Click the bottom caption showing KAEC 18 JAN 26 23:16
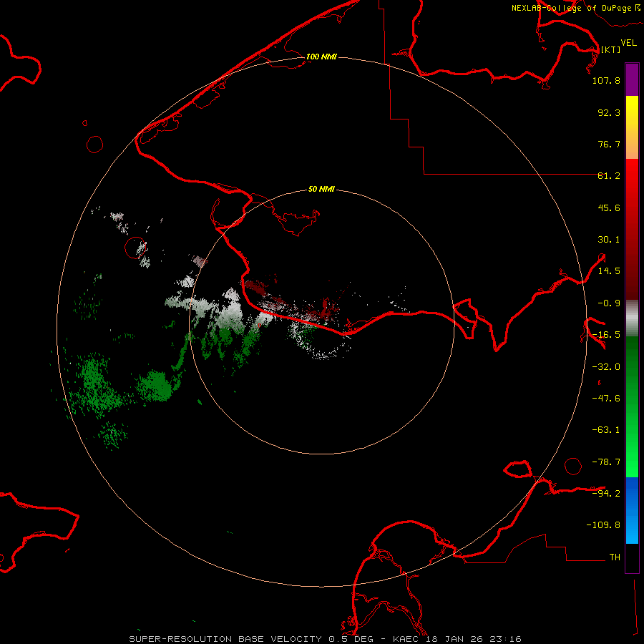 click(x=326, y=639)
